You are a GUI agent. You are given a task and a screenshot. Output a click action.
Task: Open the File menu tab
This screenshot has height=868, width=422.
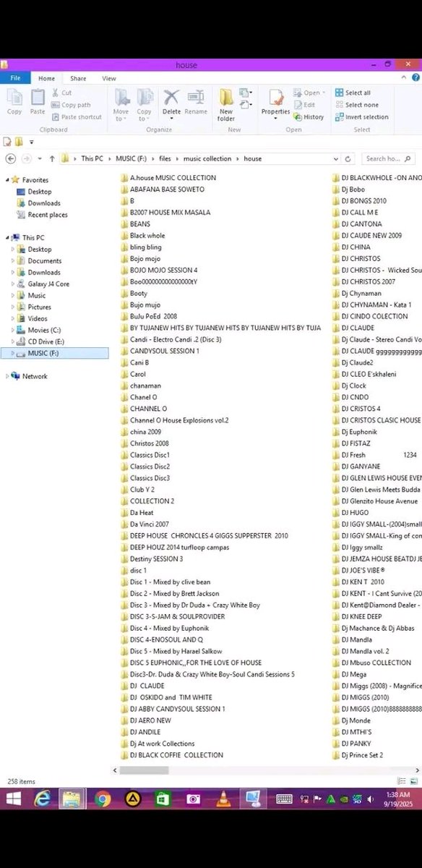15,78
